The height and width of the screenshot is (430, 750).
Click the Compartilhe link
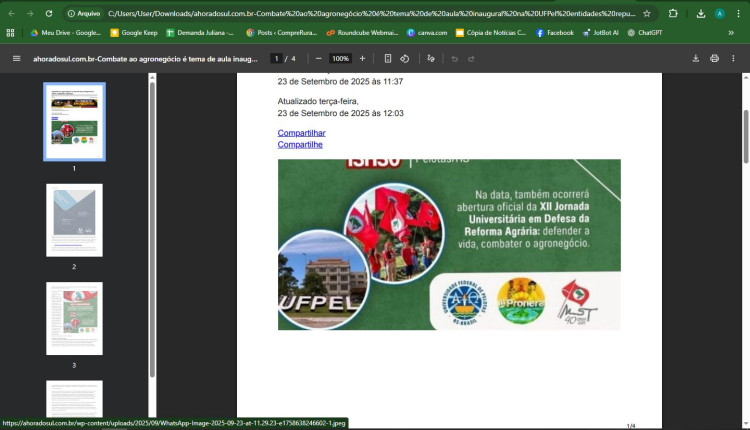pyautogui.click(x=300, y=145)
